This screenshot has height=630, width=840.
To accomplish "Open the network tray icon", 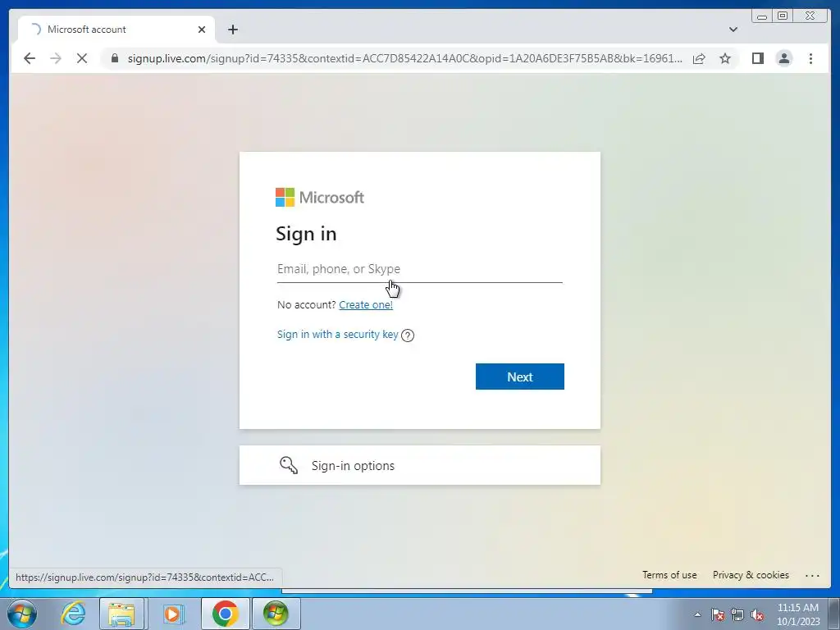I will 737,614.
